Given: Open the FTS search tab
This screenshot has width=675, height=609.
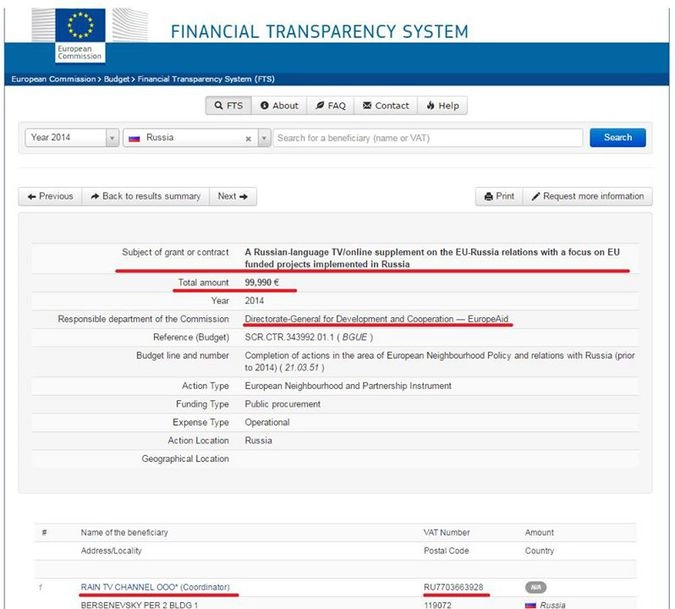Looking at the screenshot, I should point(228,105).
